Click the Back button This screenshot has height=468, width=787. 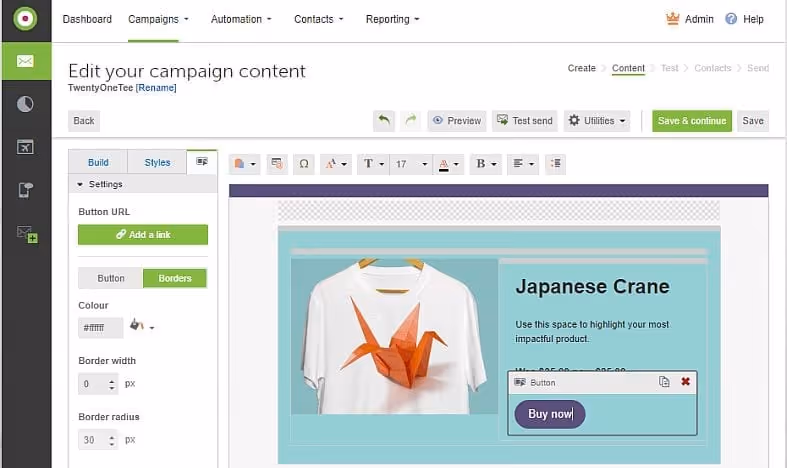pos(84,121)
